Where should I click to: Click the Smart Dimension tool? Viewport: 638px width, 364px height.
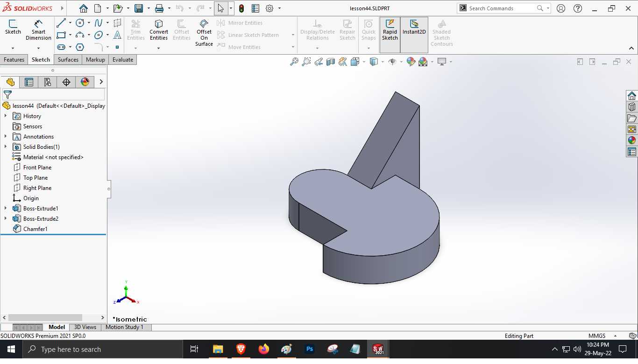(38, 30)
